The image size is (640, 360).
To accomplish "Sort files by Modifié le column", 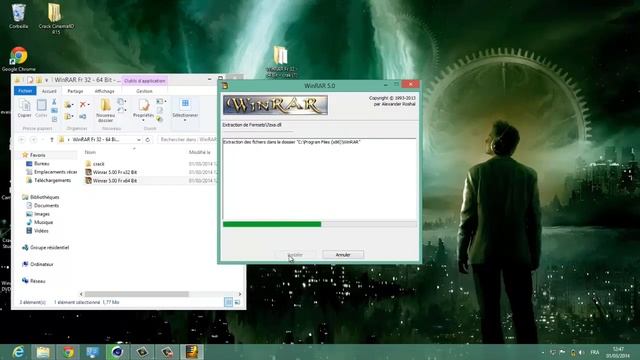I will (x=200, y=152).
